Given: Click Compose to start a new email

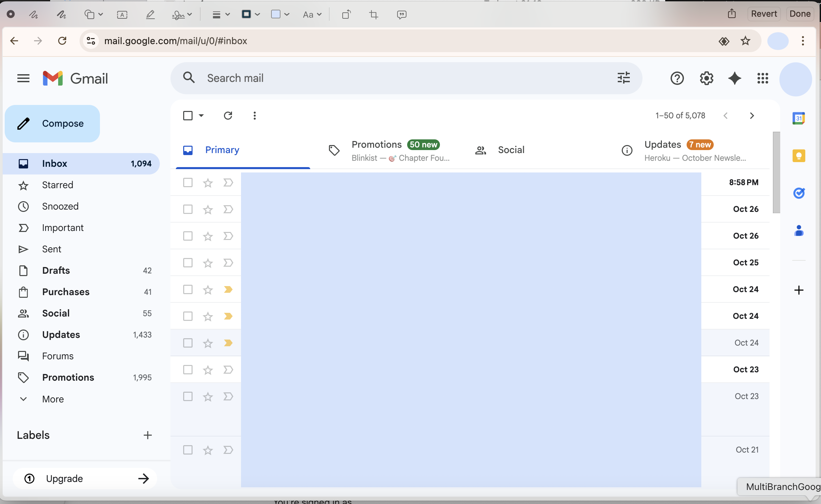Looking at the screenshot, I should [x=52, y=123].
